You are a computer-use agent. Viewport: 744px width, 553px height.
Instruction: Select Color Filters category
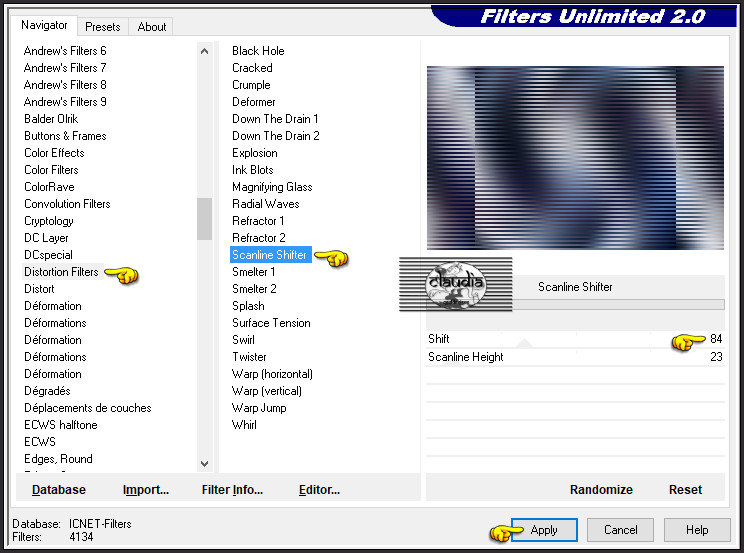[51, 170]
